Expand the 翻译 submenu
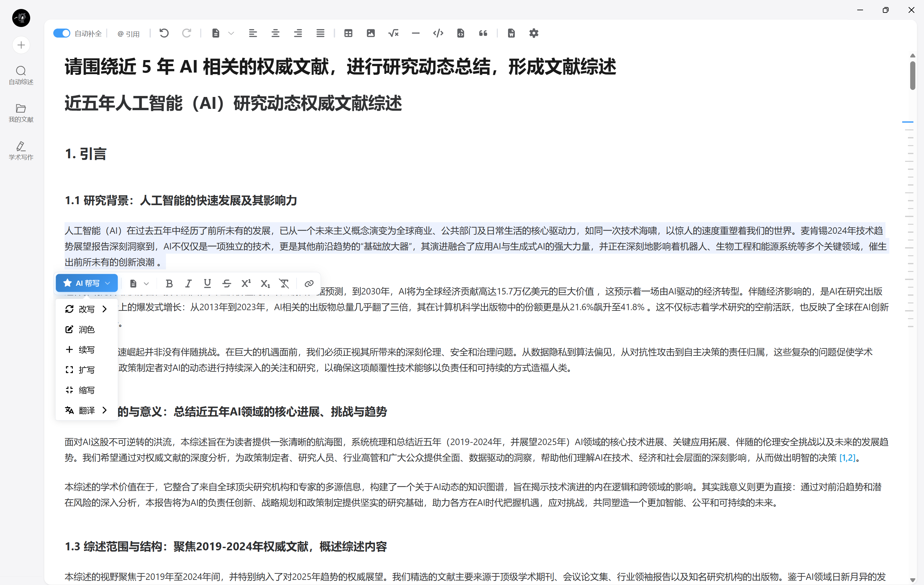The width and height of the screenshot is (924, 585). [x=87, y=410]
